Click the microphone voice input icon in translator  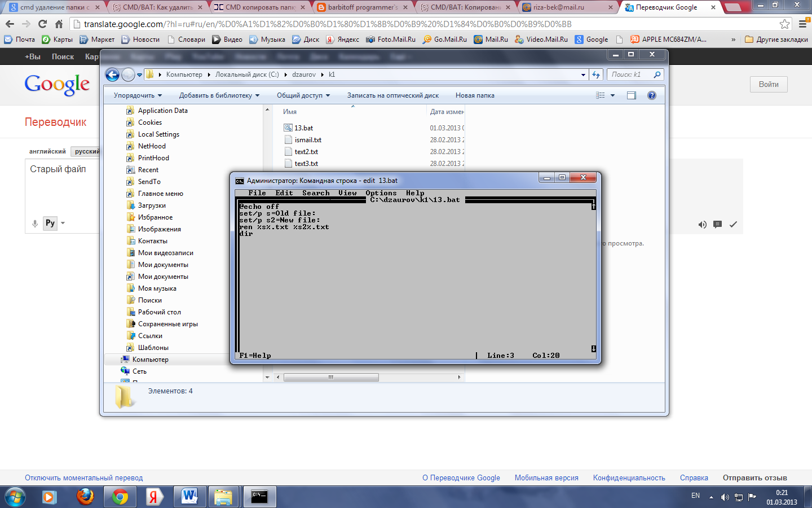pos(35,224)
